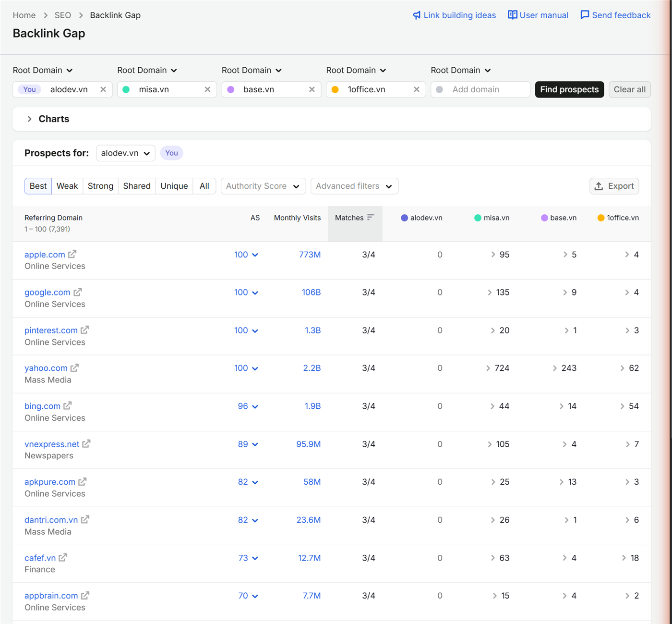
Task: Open external link icon next to vnexpress.net
Action: (x=86, y=444)
